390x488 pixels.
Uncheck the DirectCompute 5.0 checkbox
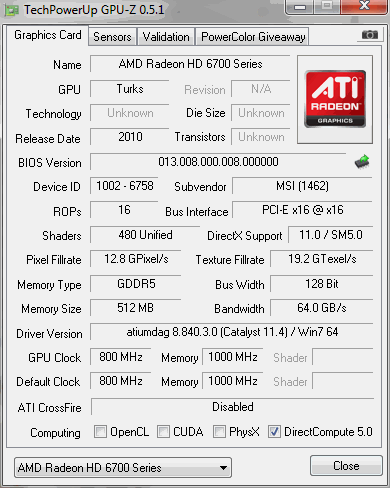274,432
